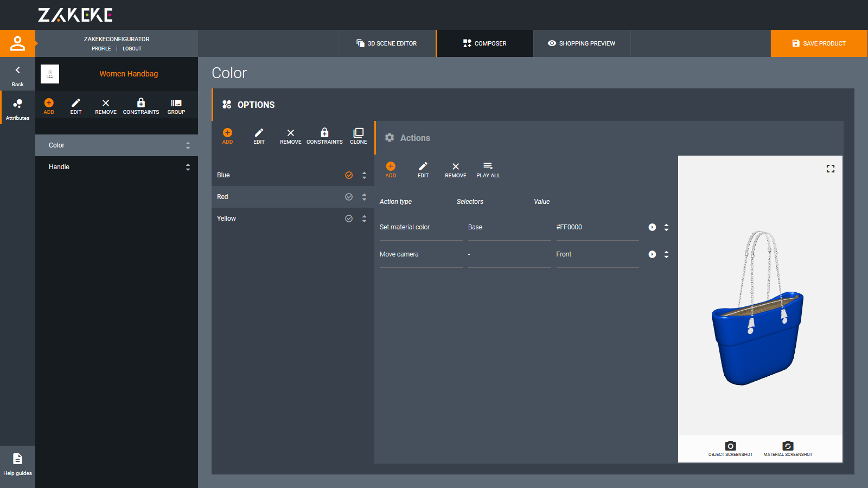Toggle the Blue option default checkmark
The image size is (868, 488).
point(349,175)
